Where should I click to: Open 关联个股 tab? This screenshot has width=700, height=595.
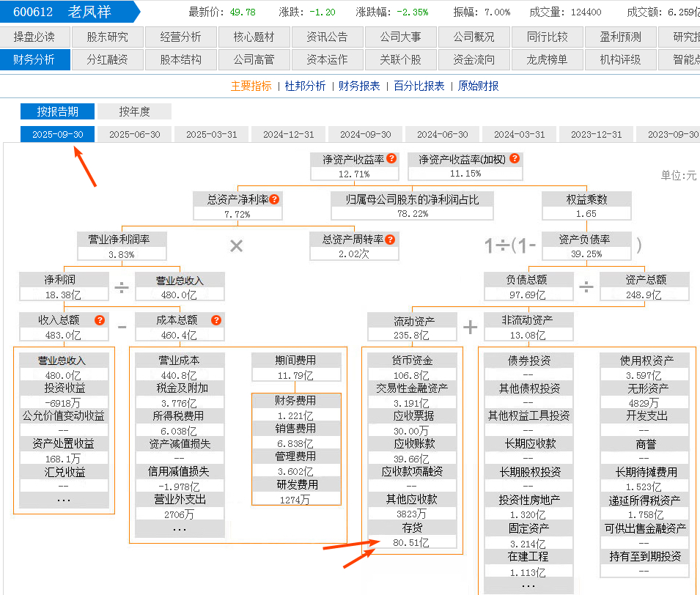[x=400, y=59]
